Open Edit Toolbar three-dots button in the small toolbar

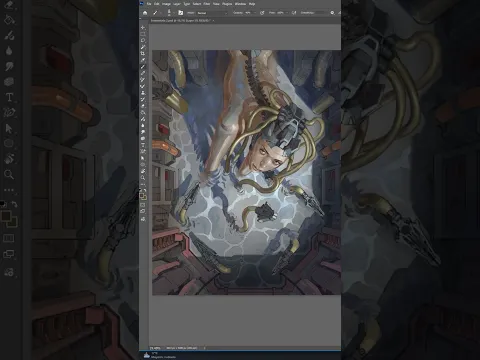coord(143,184)
